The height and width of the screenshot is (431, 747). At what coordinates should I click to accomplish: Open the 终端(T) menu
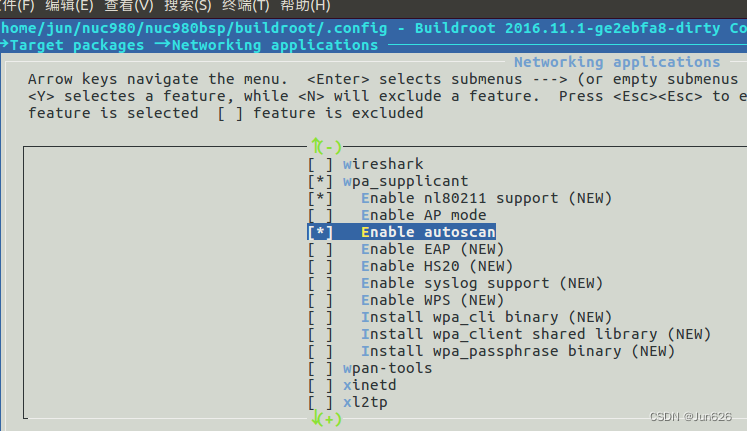246,6
